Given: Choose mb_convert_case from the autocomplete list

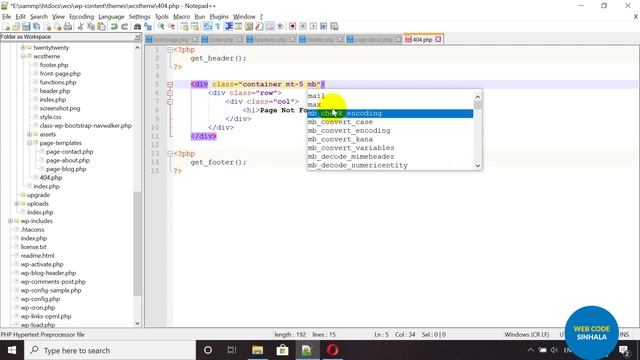Looking at the screenshot, I should pyautogui.click(x=340, y=122).
